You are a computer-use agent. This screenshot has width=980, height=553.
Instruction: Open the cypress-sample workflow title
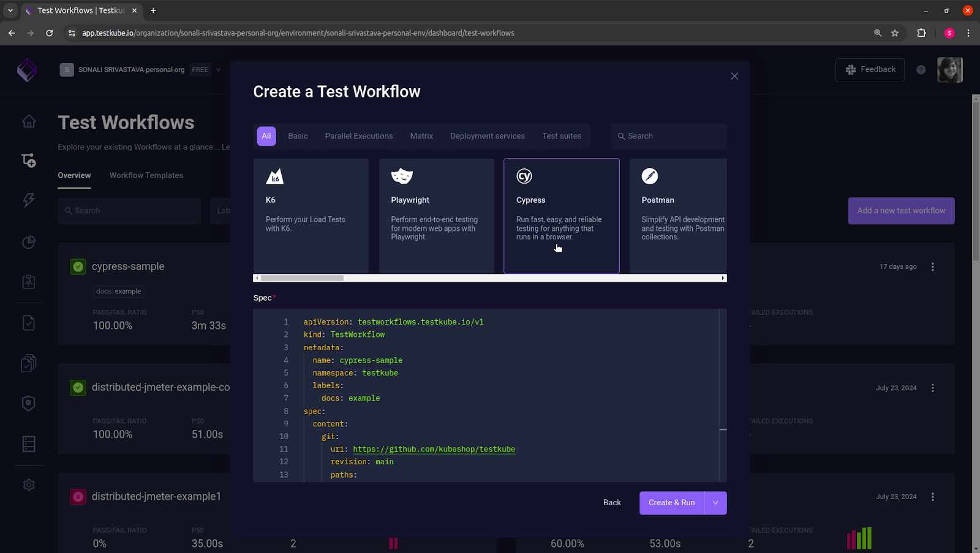coord(128,266)
